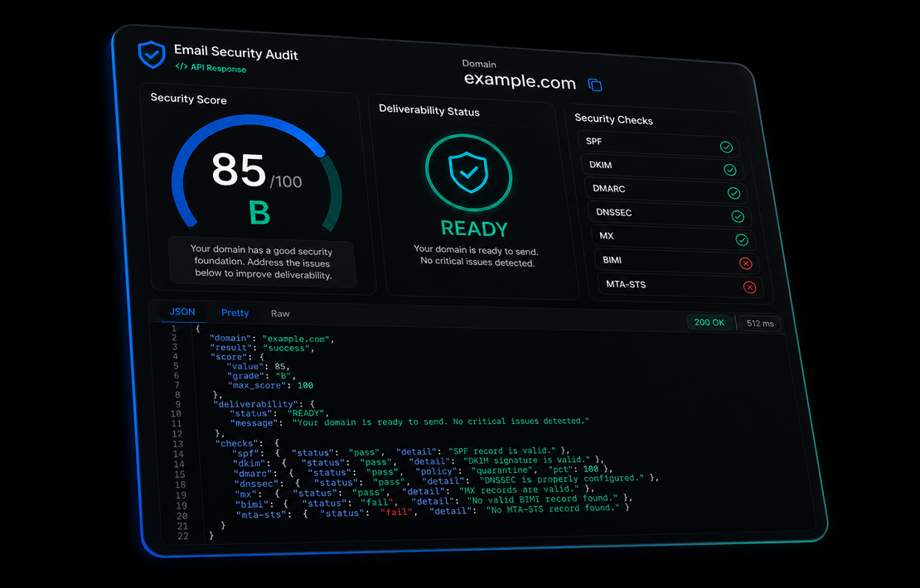Click the API Response subtitle

tap(218, 68)
